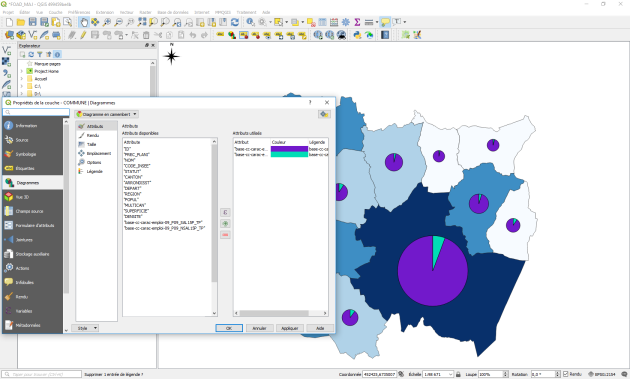Open the Échelle scale combo box
Image resolution: width=630 pixels, height=379 pixels.
pos(438,374)
